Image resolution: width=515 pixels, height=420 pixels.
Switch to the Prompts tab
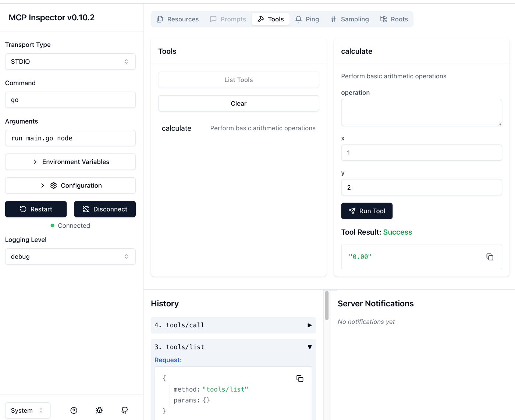[x=228, y=19]
